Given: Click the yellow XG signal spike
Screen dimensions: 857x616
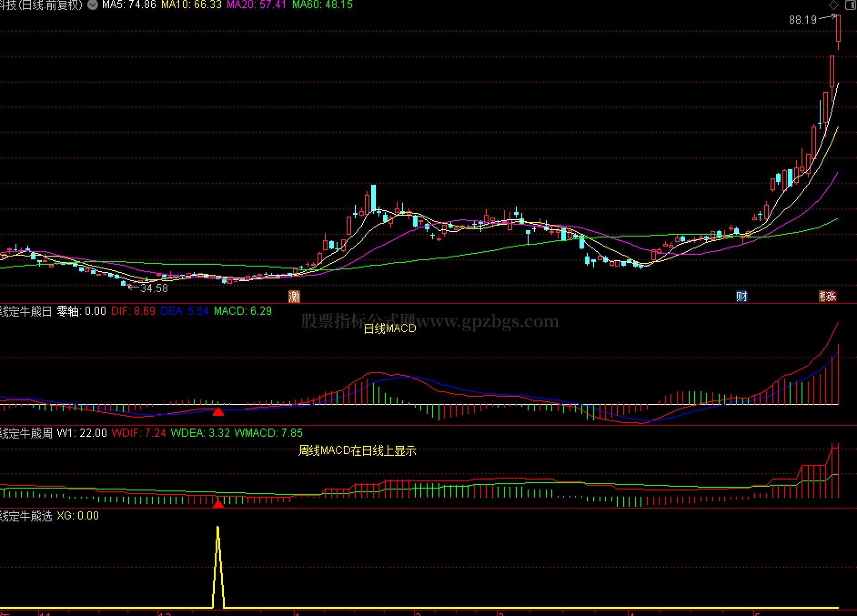Looking at the screenshot, I should [x=218, y=566].
